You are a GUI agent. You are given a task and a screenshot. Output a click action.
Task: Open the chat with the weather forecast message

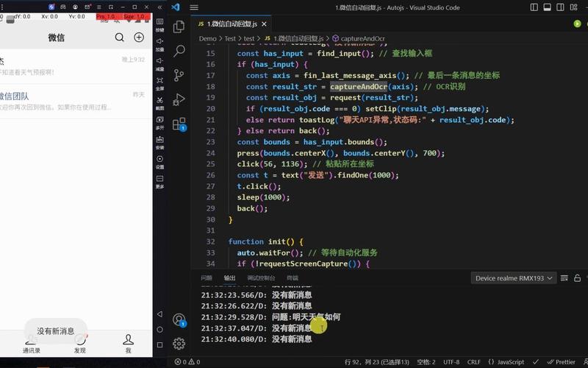coord(76,66)
